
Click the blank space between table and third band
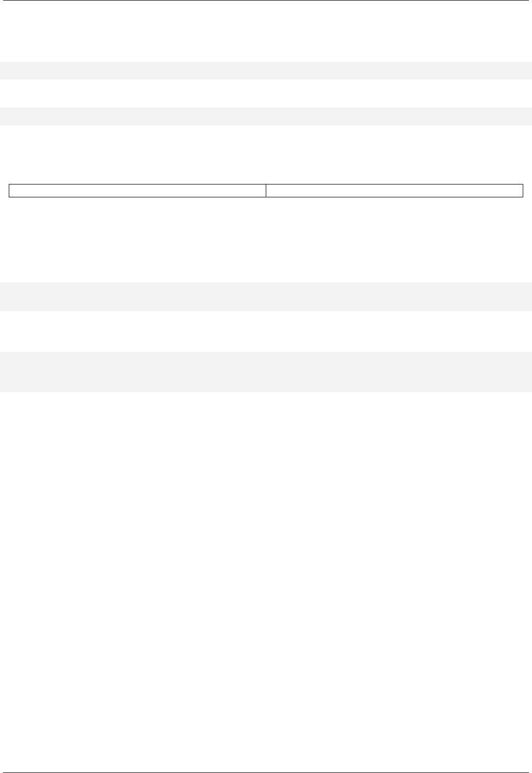click(266, 240)
